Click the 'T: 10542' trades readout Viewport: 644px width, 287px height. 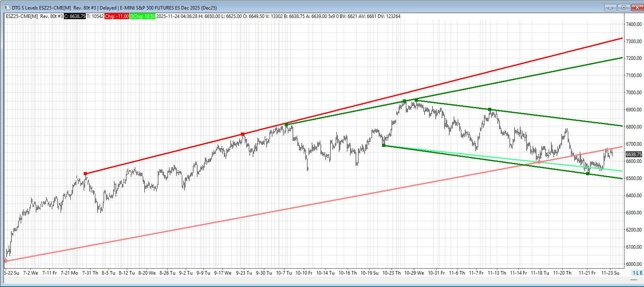[95, 16]
